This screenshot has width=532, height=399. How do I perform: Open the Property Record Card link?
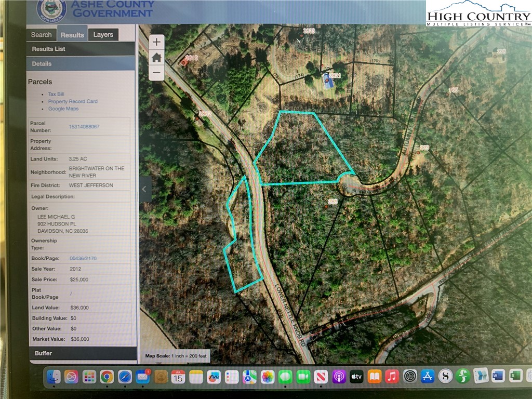point(73,101)
